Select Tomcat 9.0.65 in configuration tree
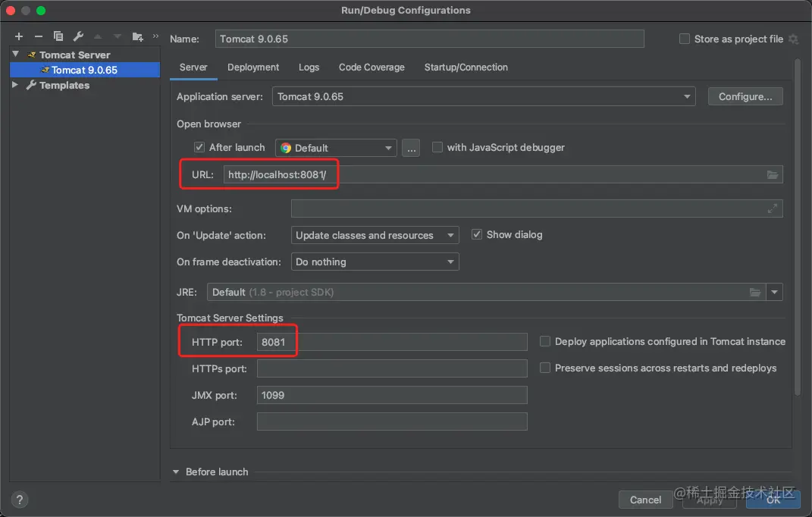This screenshot has width=812, height=517. pos(85,70)
